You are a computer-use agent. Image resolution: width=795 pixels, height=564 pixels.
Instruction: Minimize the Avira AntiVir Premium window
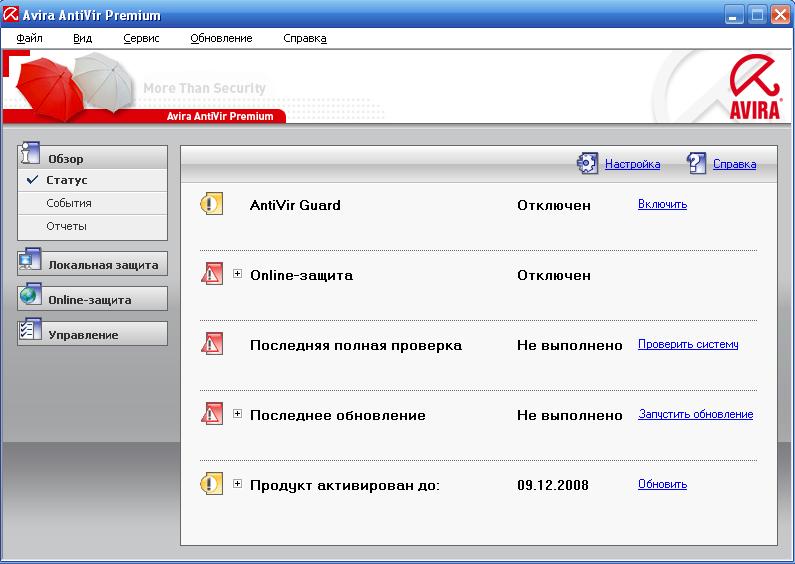733,15
